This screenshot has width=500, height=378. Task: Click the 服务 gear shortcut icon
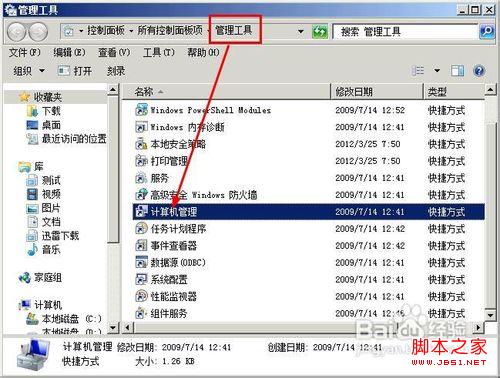[141, 178]
